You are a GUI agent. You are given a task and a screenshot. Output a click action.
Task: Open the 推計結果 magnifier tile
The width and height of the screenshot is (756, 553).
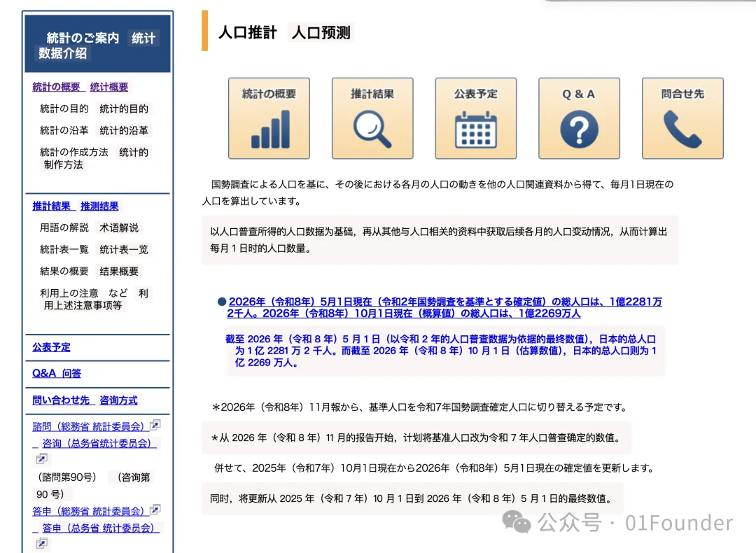click(372, 118)
